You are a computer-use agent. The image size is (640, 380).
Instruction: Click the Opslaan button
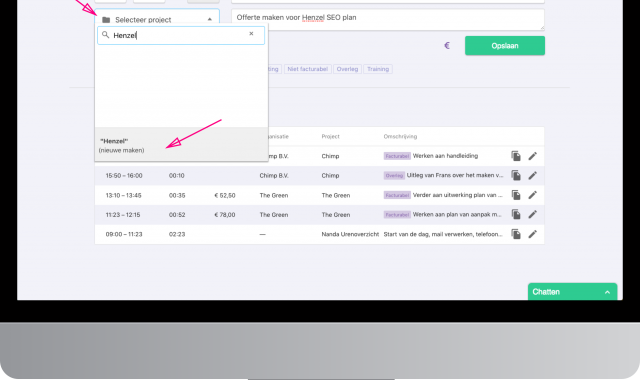(x=504, y=46)
